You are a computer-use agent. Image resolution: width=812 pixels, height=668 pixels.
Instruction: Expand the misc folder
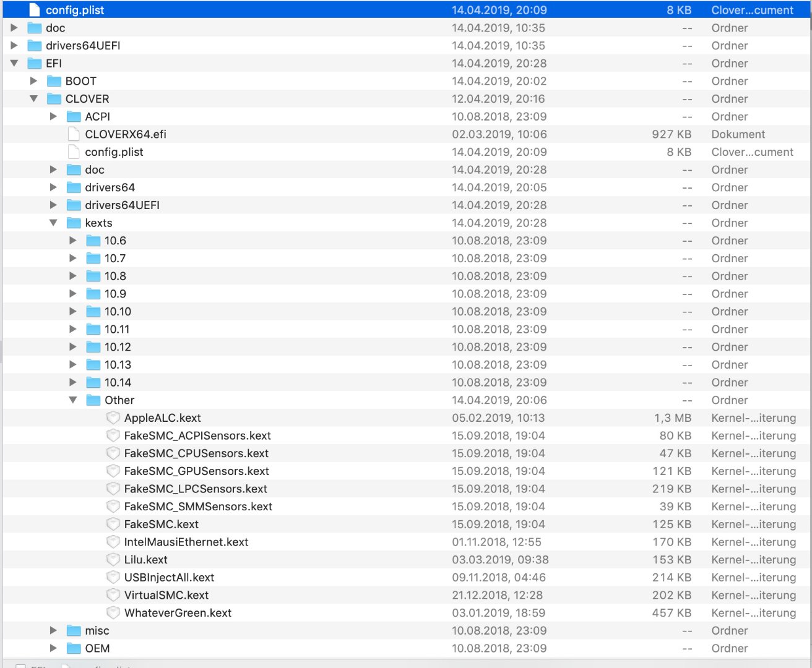pyautogui.click(x=53, y=631)
